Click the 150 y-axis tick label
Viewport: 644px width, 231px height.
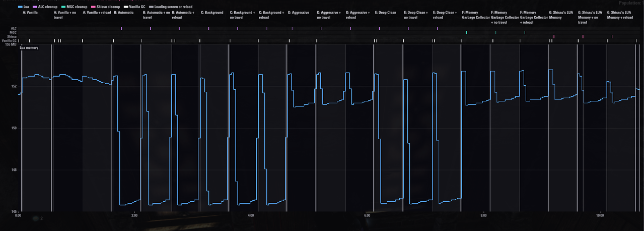(14, 128)
